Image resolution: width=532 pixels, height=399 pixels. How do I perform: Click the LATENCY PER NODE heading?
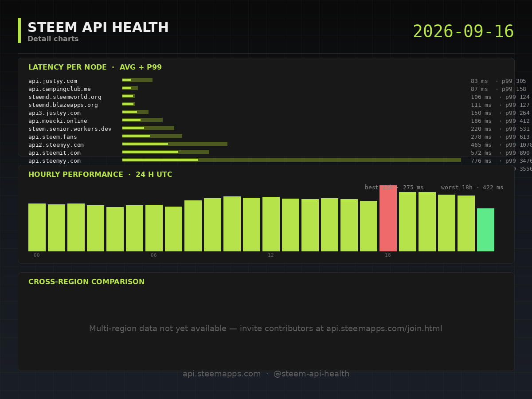[95, 67]
